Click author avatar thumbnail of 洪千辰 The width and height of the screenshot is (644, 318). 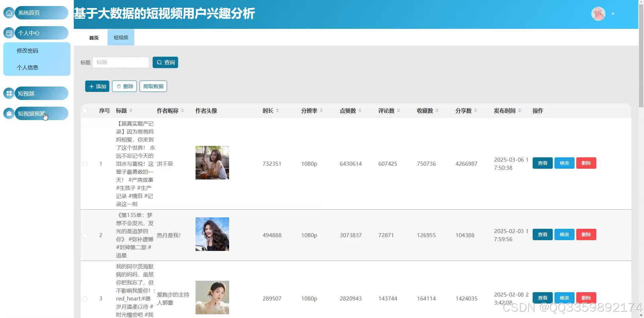click(212, 163)
